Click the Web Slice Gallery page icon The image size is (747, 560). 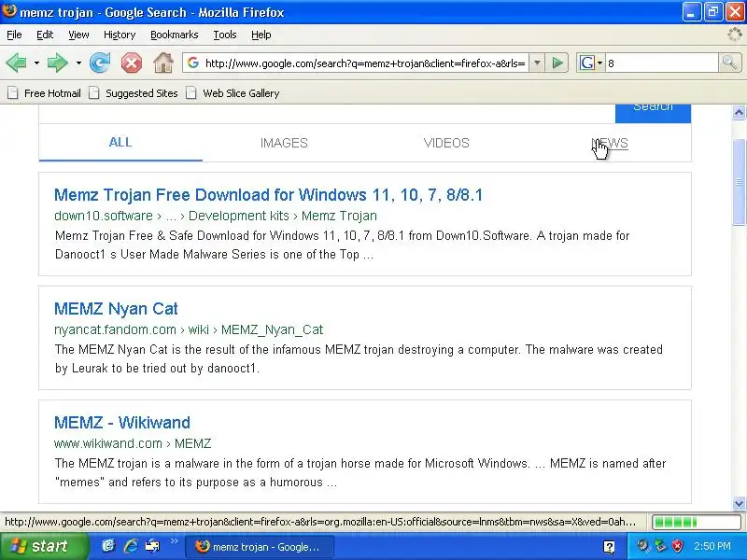(x=191, y=93)
